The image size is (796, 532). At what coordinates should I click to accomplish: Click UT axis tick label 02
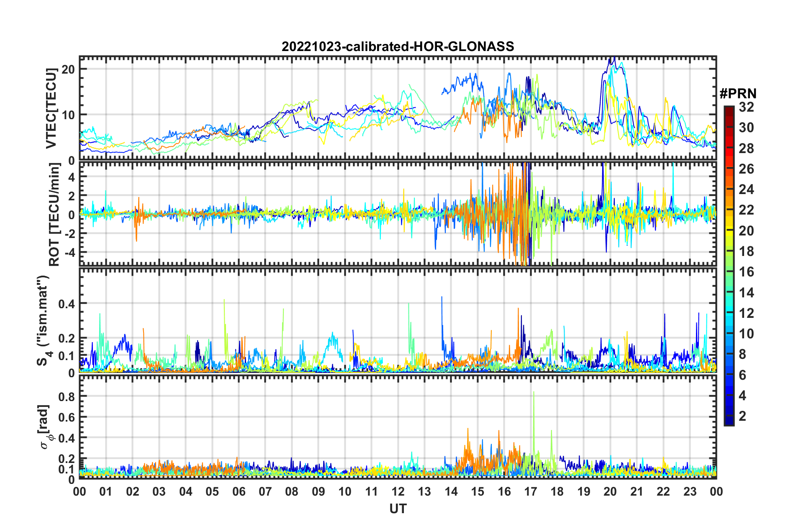point(133,491)
